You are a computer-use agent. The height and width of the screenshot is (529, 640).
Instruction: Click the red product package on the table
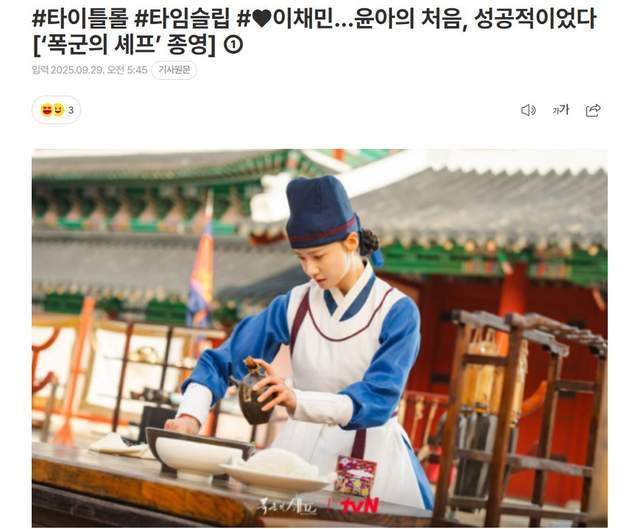tap(356, 475)
